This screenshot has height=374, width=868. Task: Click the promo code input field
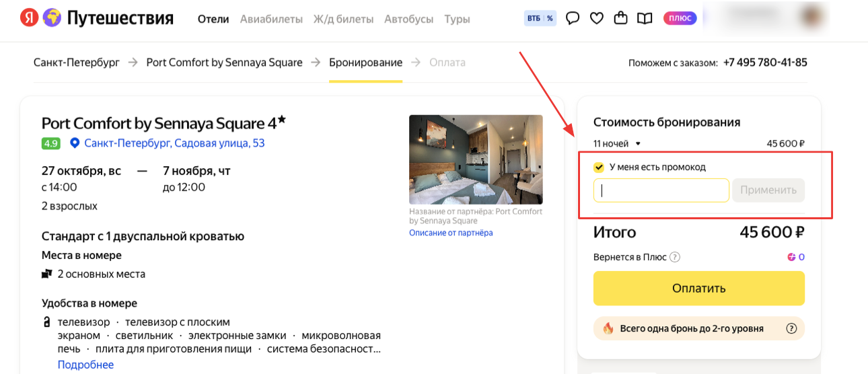coord(661,190)
